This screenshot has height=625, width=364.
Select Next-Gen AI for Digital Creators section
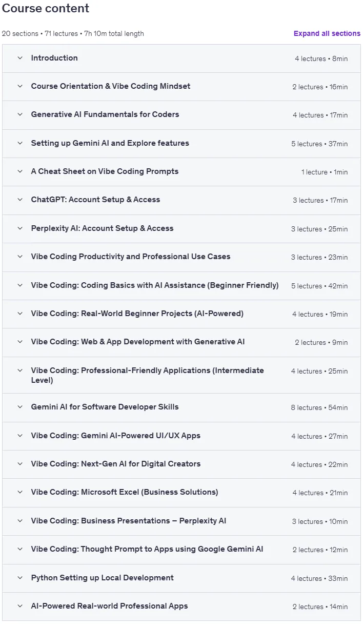(x=182, y=464)
